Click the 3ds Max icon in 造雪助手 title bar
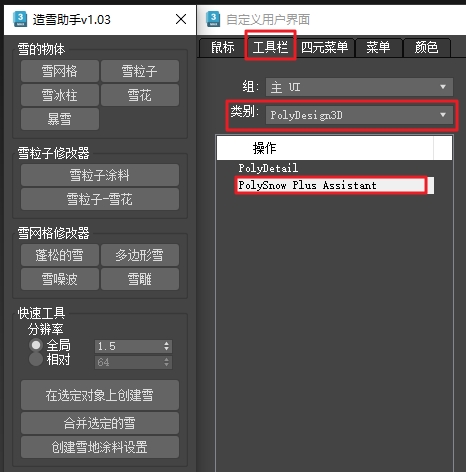The height and width of the screenshot is (472, 466). pyautogui.click(x=20, y=19)
